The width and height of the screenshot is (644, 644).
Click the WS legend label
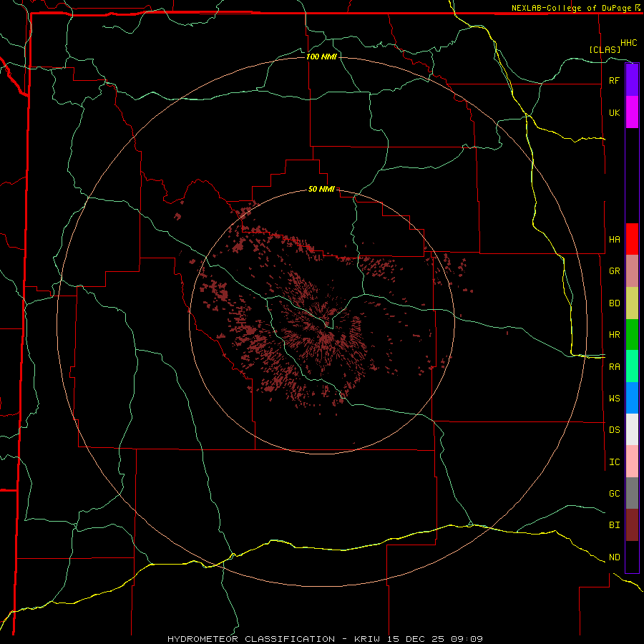(614, 398)
